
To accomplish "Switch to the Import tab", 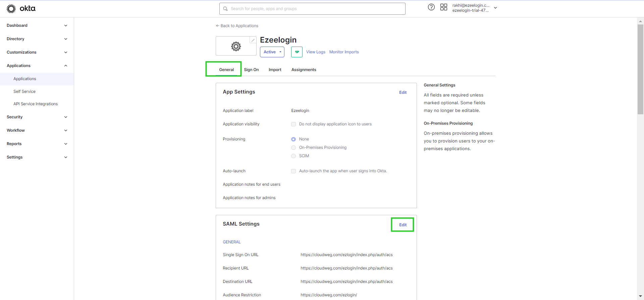I will pyautogui.click(x=275, y=70).
